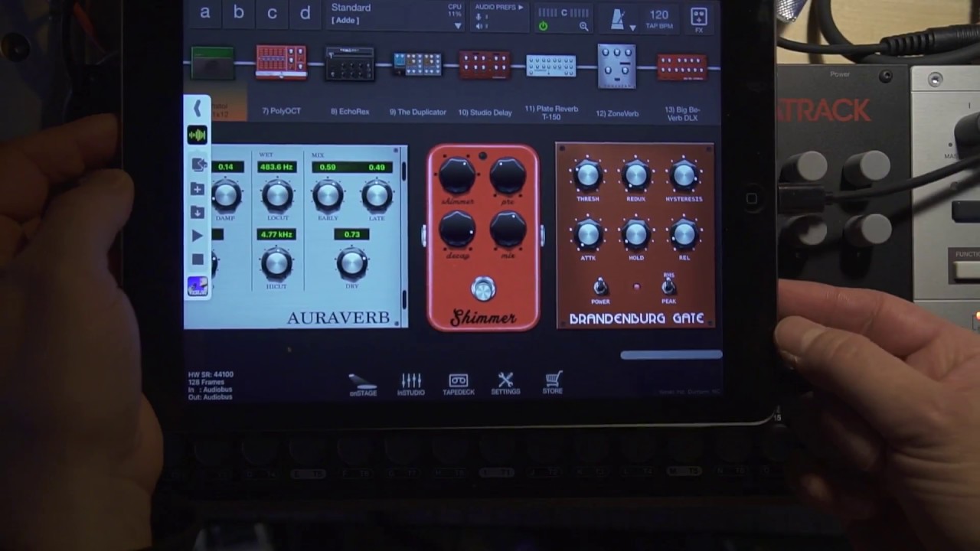Switch to inSTUDIO mixer view

click(x=411, y=384)
